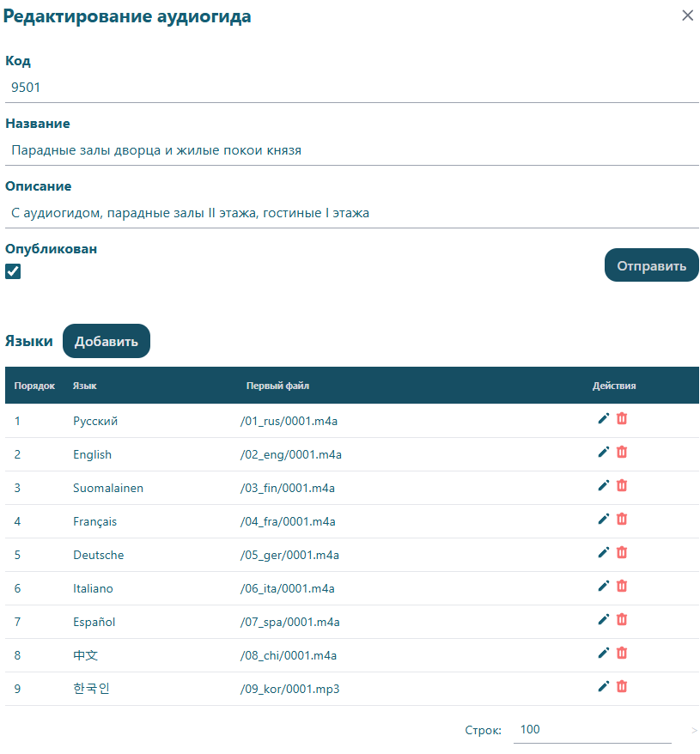Delete the English language row
Image resolution: width=700 pixels, height=754 pixels.
point(622,453)
